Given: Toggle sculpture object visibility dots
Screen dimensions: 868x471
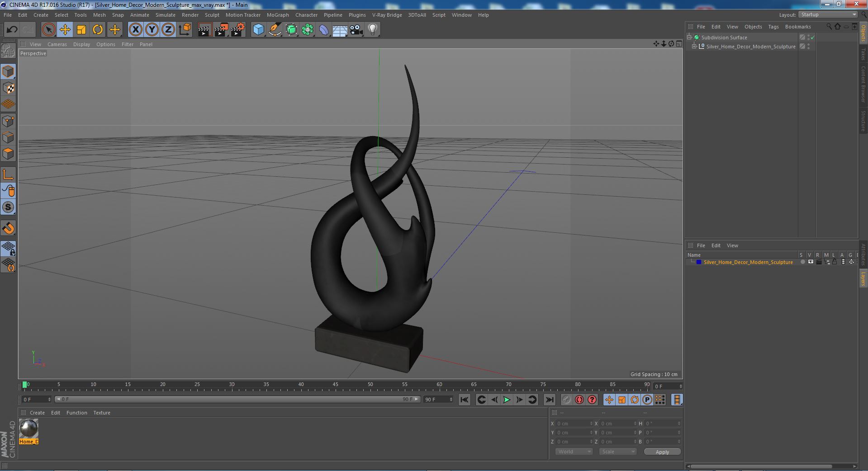Looking at the screenshot, I should point(808,47).
